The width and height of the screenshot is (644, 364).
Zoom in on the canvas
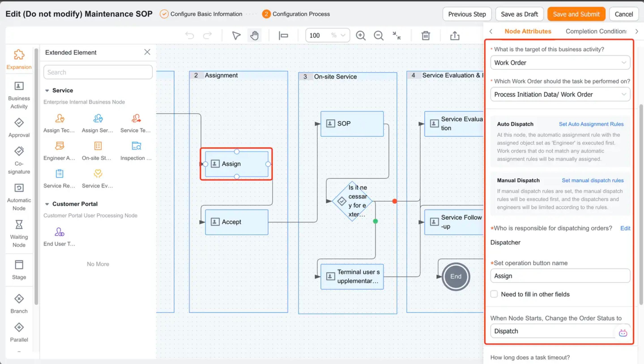[360, 36]
